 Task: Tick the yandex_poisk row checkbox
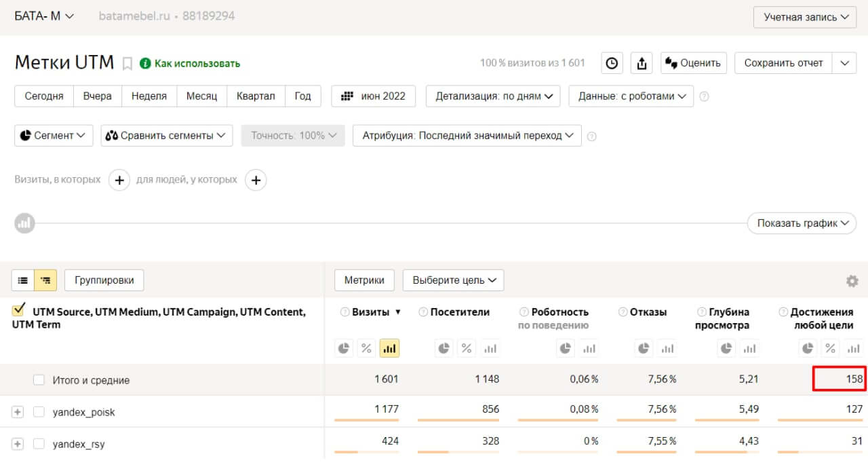point(39,412)
